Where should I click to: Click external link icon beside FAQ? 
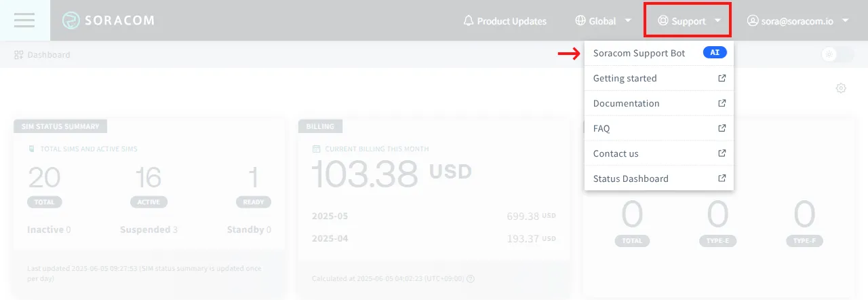tap(722, 128)
